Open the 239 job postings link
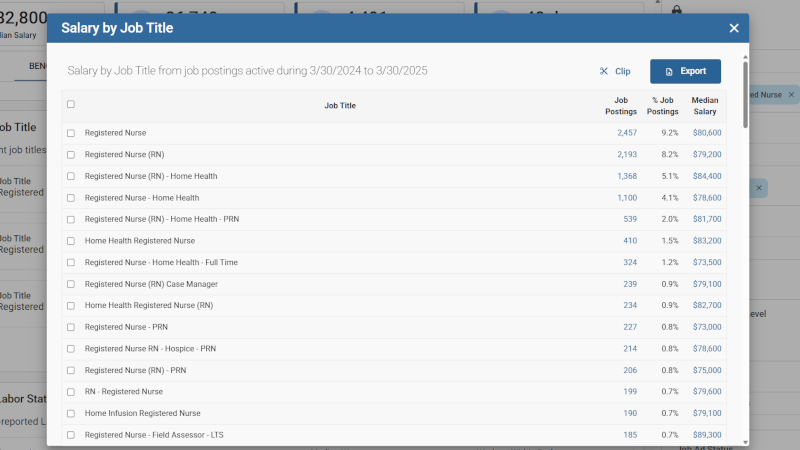This screenshot has width=800, height=450. (630, 284)
